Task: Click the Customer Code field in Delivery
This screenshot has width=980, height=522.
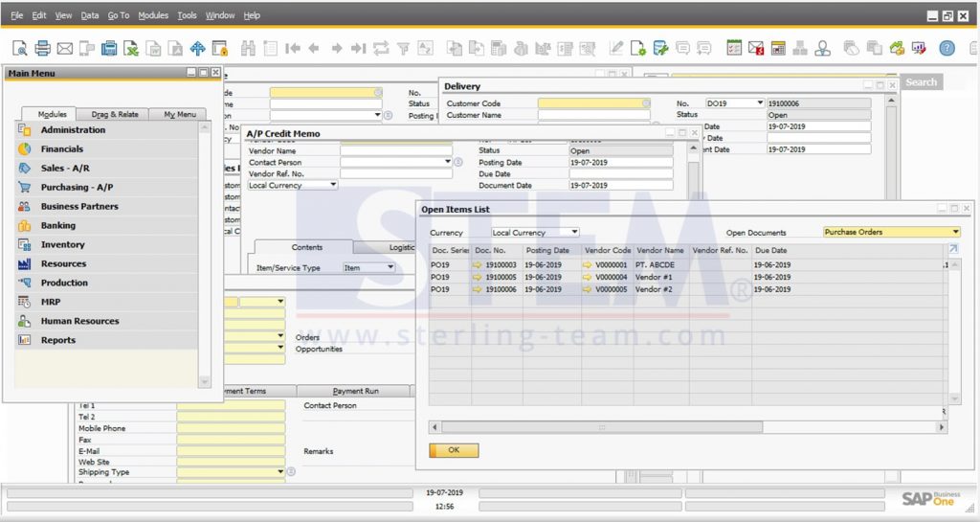Action: pyautogui.click(x=590, y=103)
